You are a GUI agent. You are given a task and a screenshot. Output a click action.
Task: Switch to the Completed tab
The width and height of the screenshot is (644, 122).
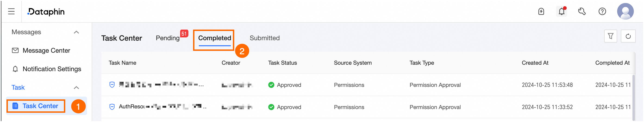(x=215, y=38)
